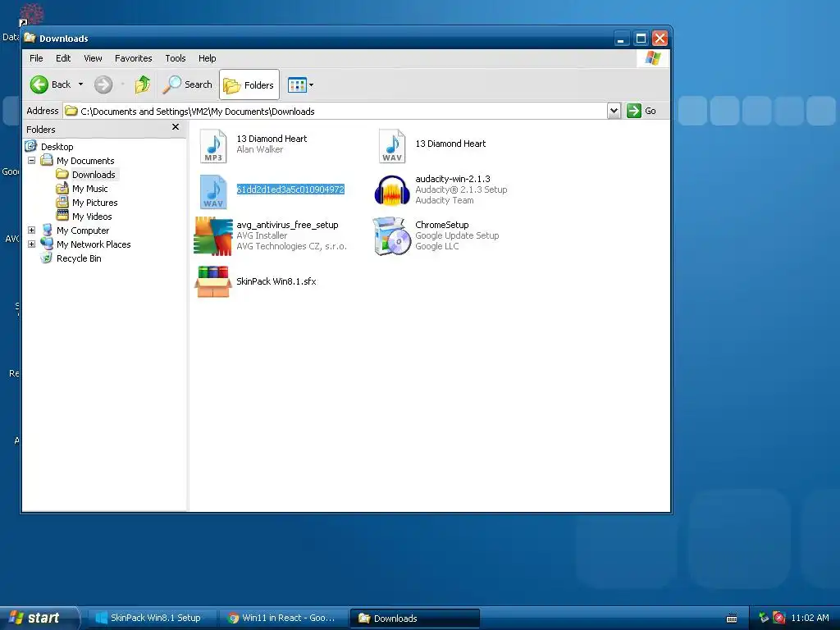
Task: Click the highlighted filename 61dd2d1ed3a5c010904972
Action: [x=290, y=189]
